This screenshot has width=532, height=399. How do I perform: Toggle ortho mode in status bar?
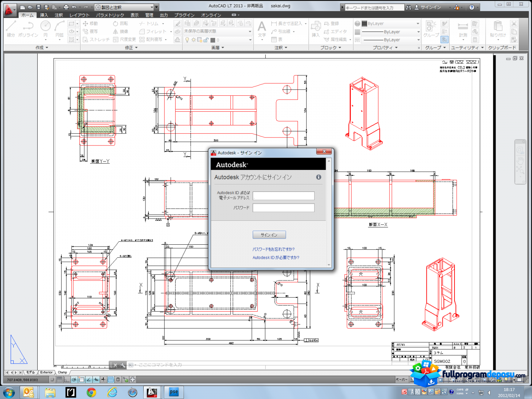(x=66, y=379)
